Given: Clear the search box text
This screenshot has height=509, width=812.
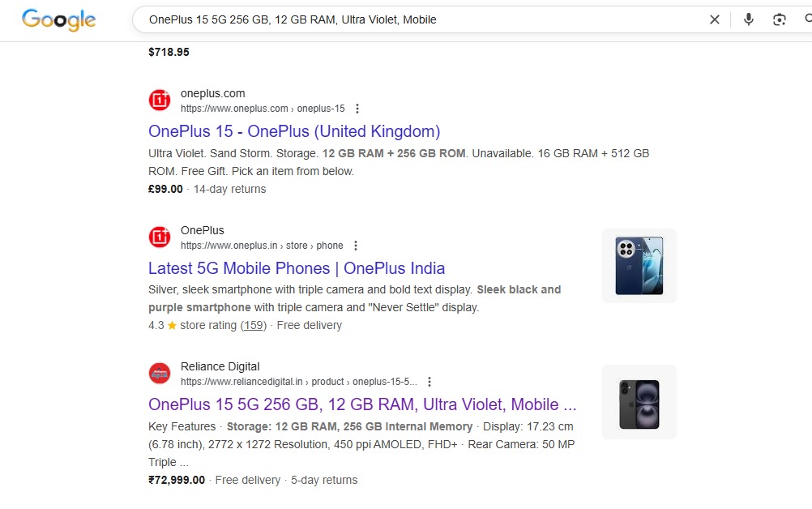Looking at the screenshot, I should click(714, 19).
